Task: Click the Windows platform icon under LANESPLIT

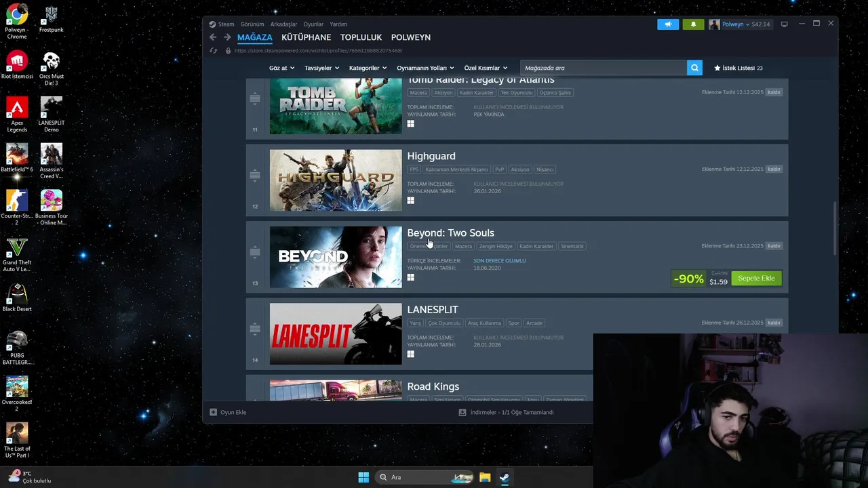Action: pyautogui.click(x=410, y=354)
